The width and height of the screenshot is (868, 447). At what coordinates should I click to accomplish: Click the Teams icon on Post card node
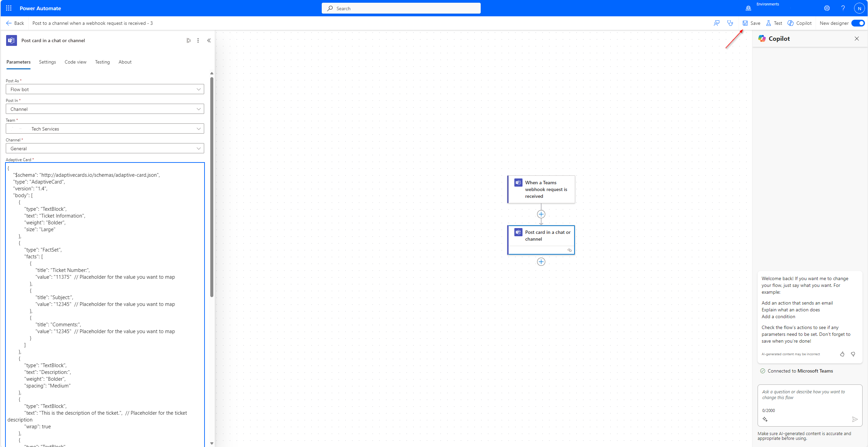click(518, 232)
